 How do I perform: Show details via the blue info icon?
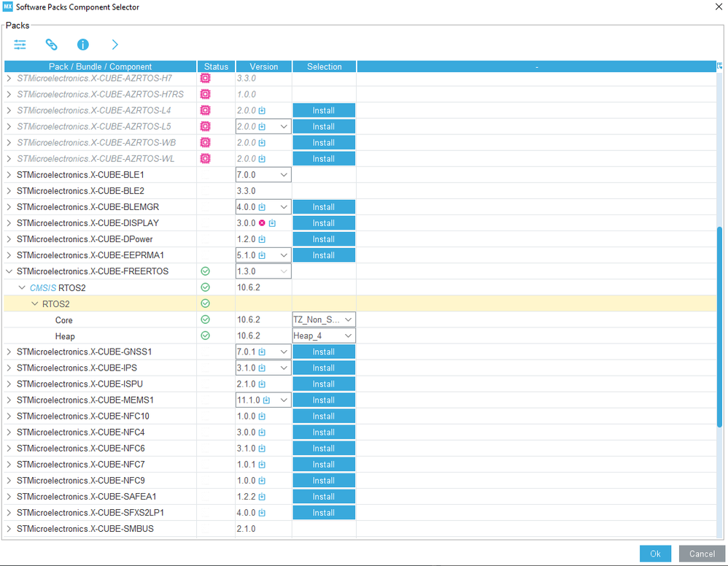coord(82,44)
